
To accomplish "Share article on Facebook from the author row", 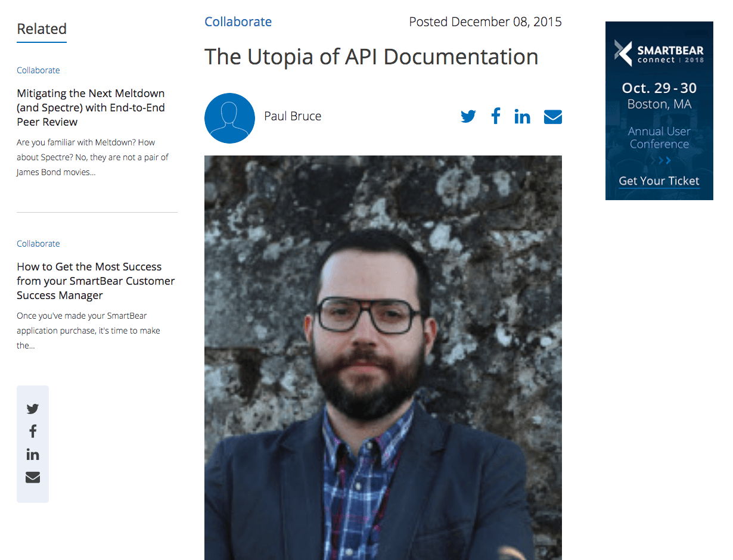I will pos(496,116).
